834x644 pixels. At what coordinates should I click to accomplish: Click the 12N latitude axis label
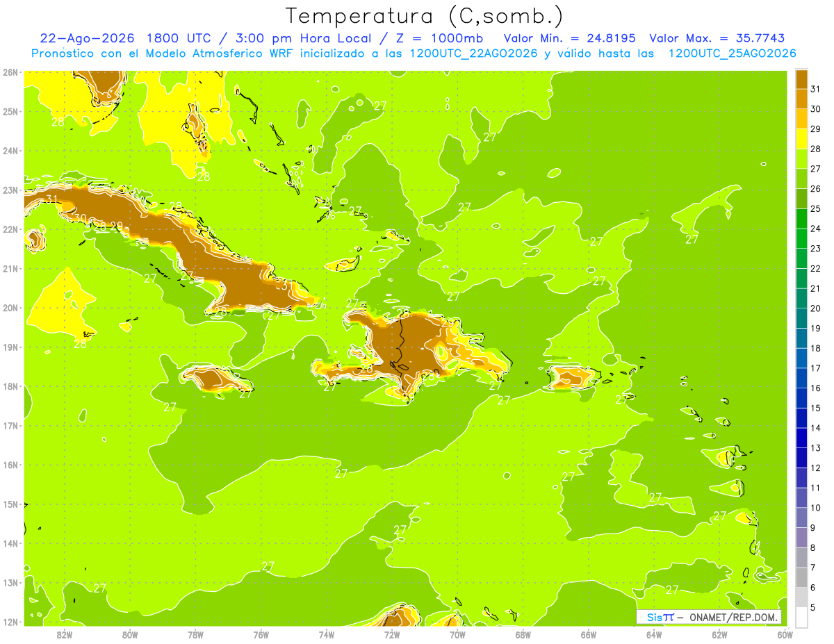[x=10, y=622]
